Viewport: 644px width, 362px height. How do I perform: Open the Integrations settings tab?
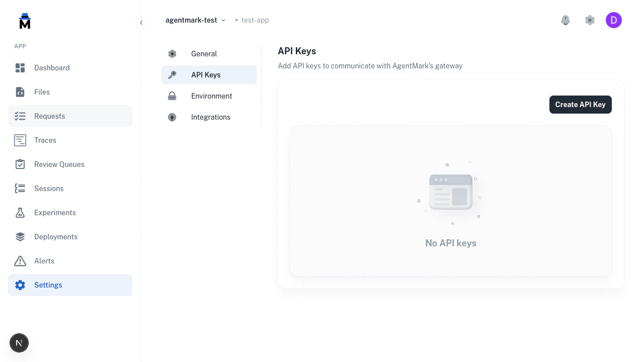coord(211,117)
